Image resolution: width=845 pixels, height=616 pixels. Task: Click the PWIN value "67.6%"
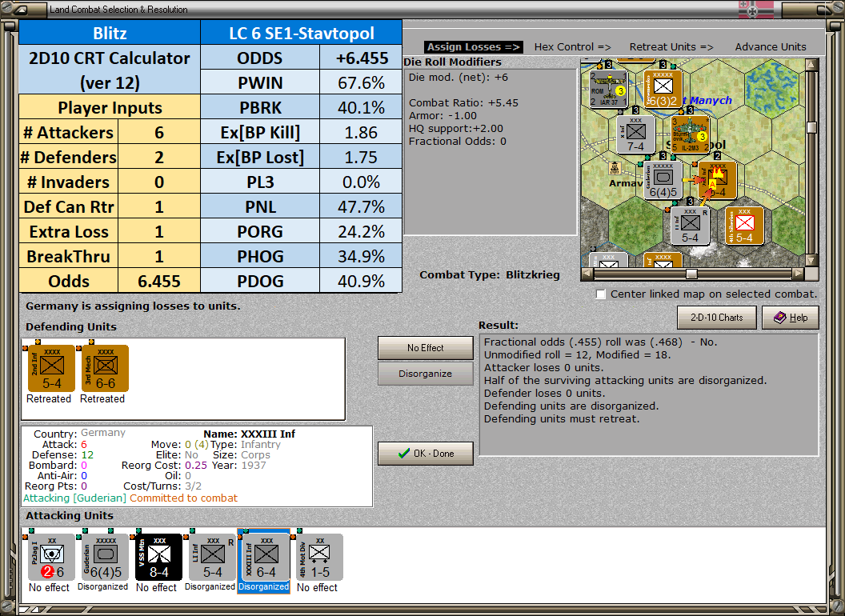coord(361,83)
